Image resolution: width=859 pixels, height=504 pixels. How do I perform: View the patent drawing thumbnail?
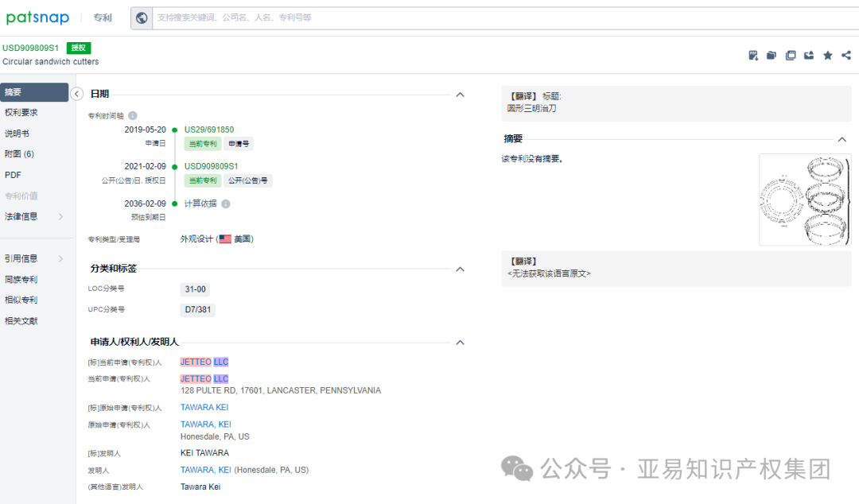804,199
